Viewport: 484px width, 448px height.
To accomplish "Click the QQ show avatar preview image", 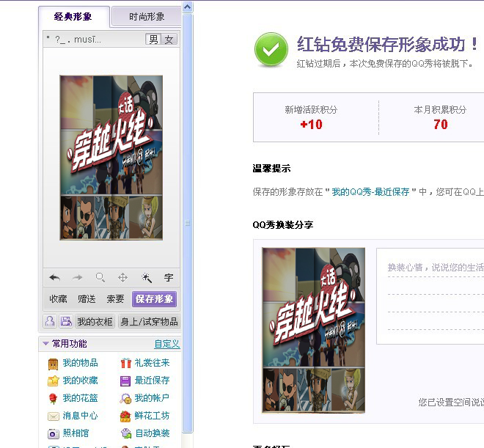I will click(x=111, y=158).
